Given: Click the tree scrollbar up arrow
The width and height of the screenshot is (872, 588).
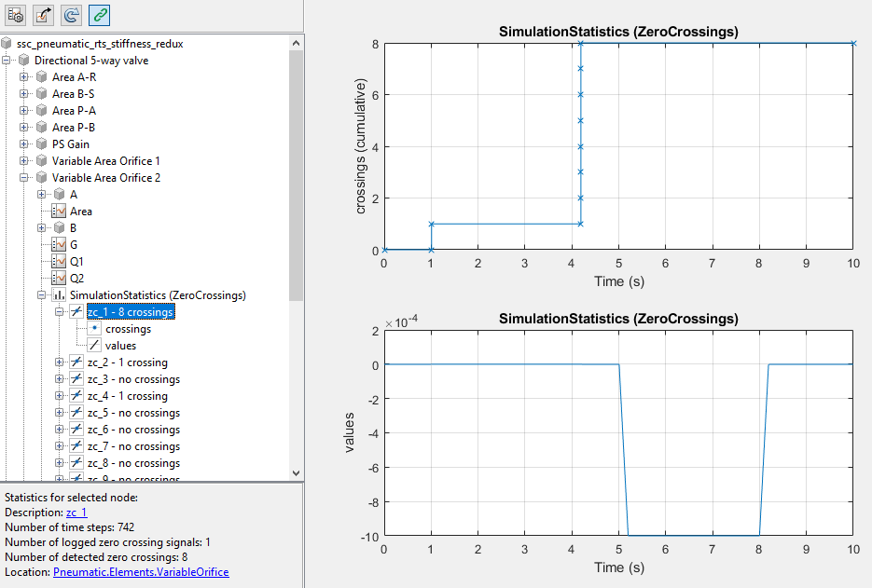Looking at the screenshot, I should (296, 43).
